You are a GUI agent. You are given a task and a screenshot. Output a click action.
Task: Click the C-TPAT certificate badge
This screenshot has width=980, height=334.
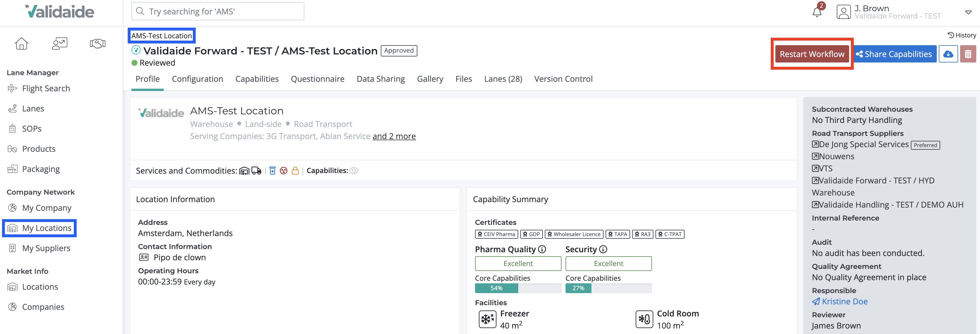(x=670, y=234)
